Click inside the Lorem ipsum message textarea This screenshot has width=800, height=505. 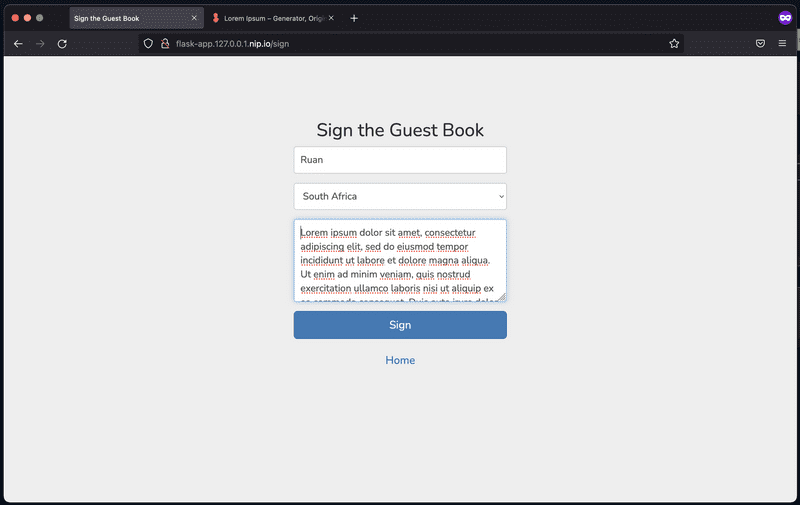coord(400,260)
